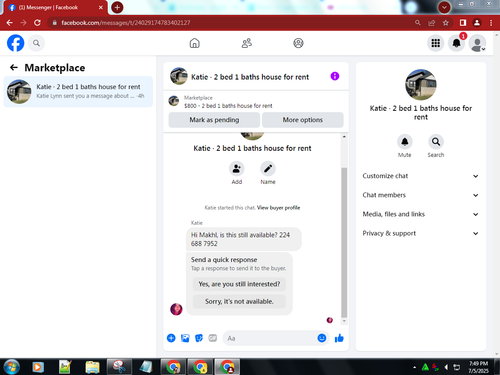The image size is (500, 375).
Task: Open the tab search dropdown arrow
Action: pos(444,7)
